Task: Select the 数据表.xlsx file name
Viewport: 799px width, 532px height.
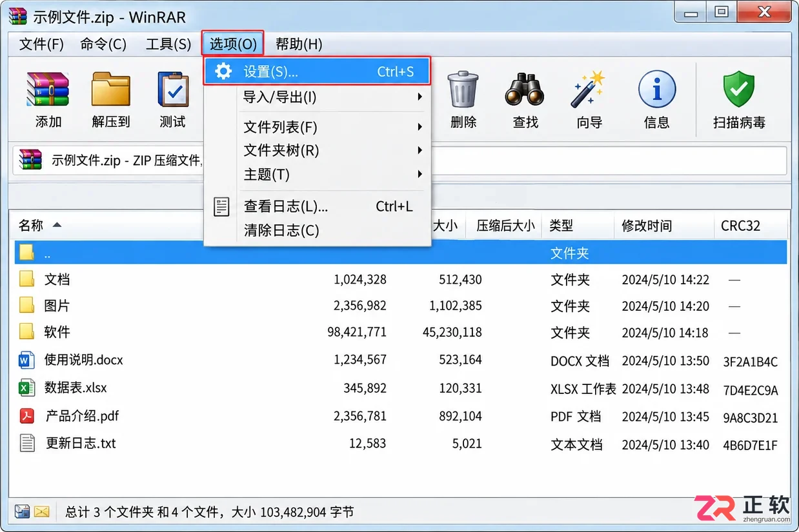Action: [76, 388]
